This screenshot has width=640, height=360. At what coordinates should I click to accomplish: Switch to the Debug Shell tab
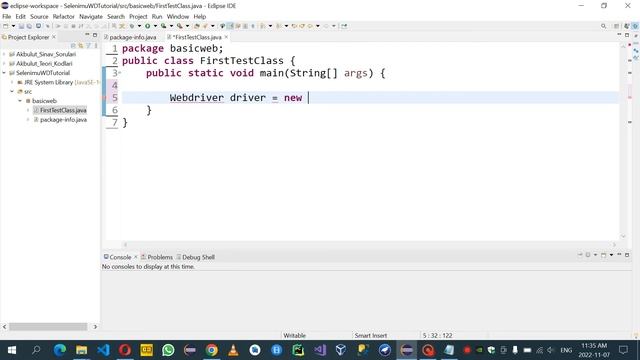click(x=195, y=257)
